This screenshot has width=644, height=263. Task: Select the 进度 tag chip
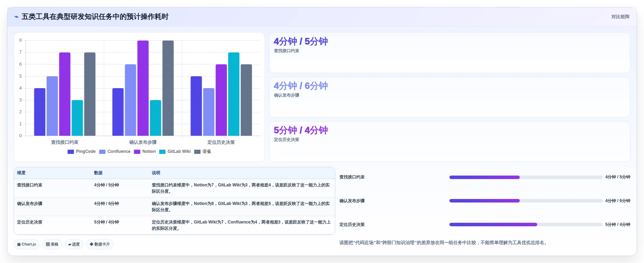pos(74,244)
